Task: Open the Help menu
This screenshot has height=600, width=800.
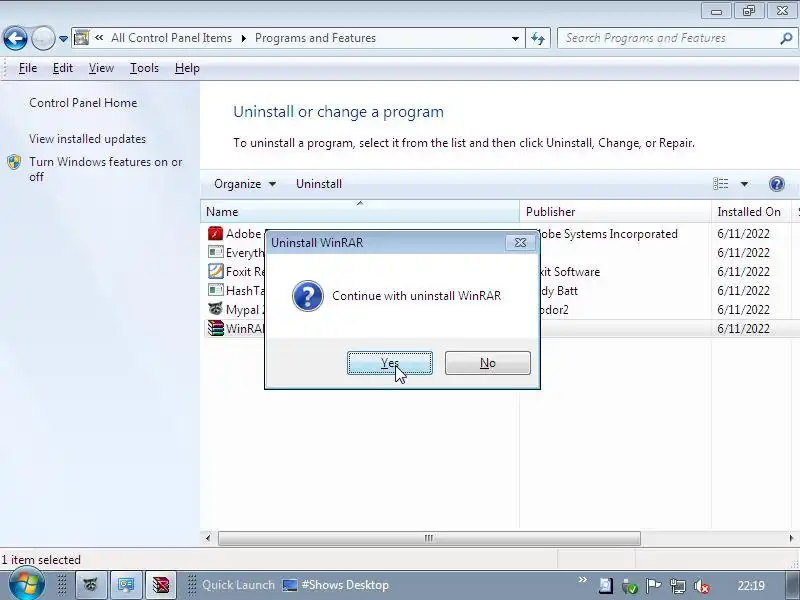Action: (187, 68)
